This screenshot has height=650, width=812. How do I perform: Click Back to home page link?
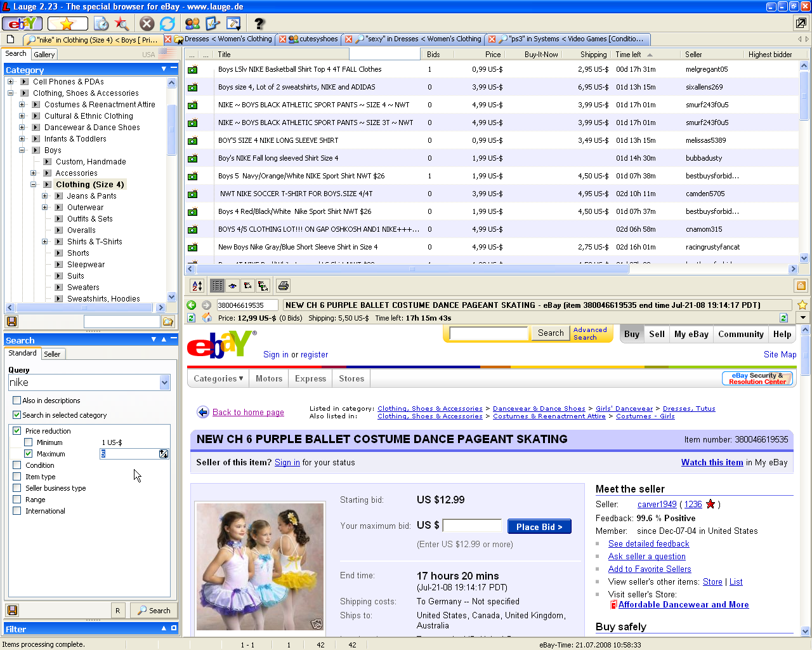tap(248, 413)
